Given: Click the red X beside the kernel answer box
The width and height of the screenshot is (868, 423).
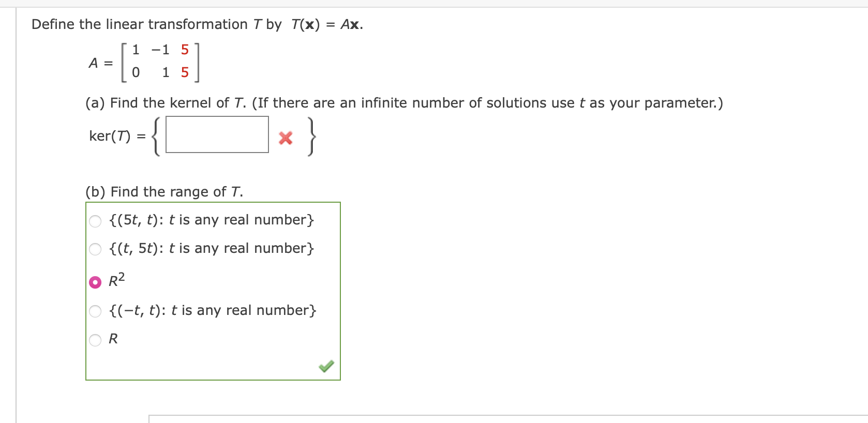Looking at the screenshot, I should pyautogui.click(x=285, y=138).
